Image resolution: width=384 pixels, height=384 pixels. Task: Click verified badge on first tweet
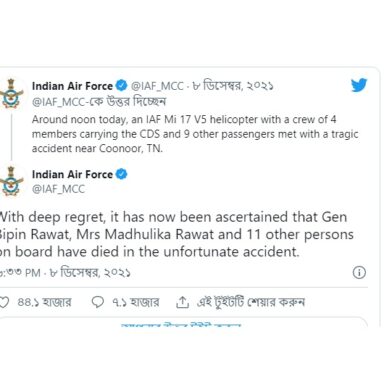click(122, 86)
